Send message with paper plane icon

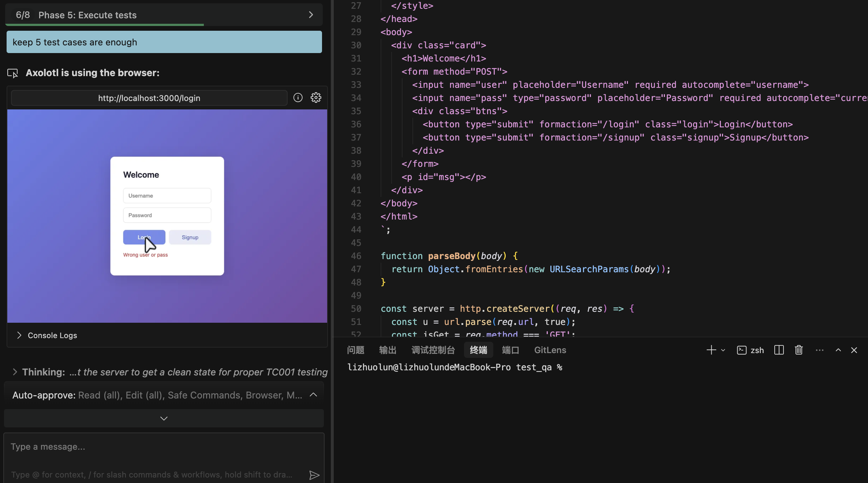(314, 475)
